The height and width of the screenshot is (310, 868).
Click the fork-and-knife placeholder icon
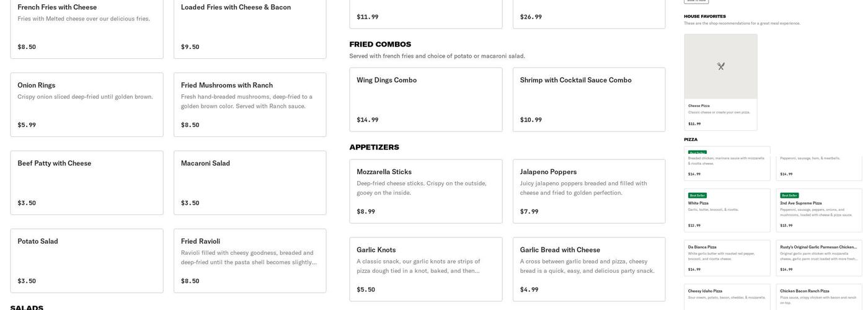pos(720,66)
